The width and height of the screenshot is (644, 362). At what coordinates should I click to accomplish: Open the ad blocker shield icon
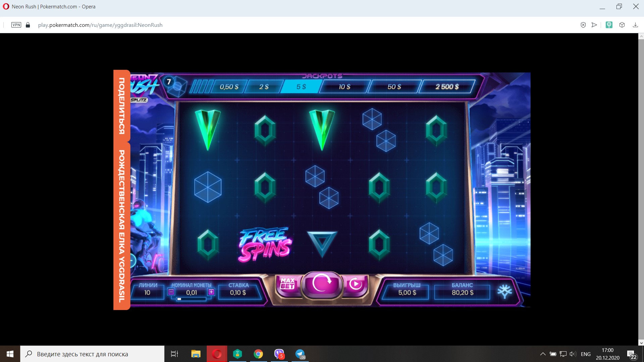pyautogui.click(x=583, y=25)
